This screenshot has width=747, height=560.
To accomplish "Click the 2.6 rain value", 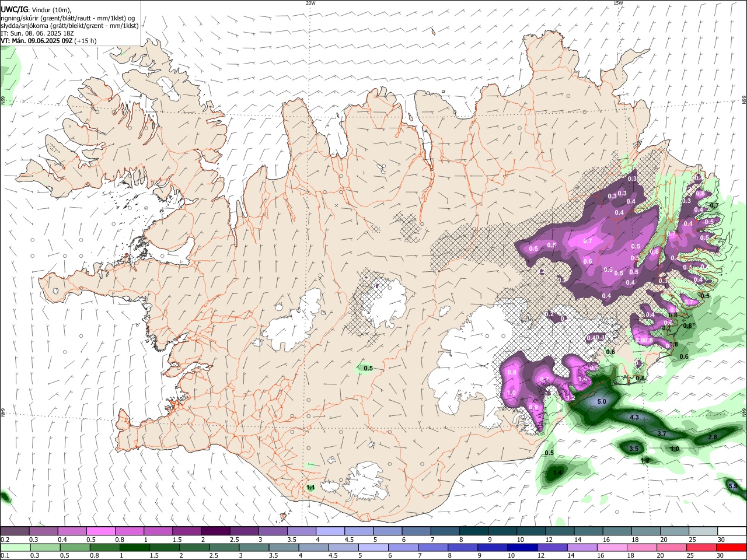I will [x=713, y=437].
